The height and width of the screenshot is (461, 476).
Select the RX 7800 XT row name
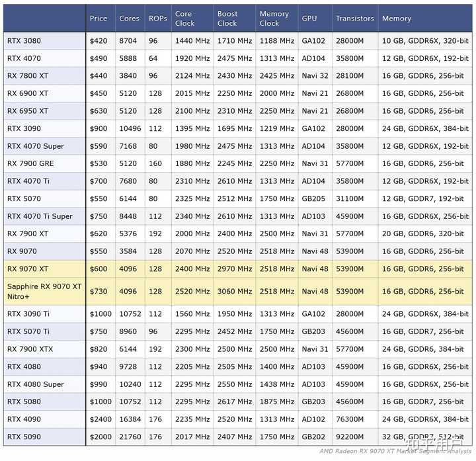pyautogui.click(x=28, y=75)
